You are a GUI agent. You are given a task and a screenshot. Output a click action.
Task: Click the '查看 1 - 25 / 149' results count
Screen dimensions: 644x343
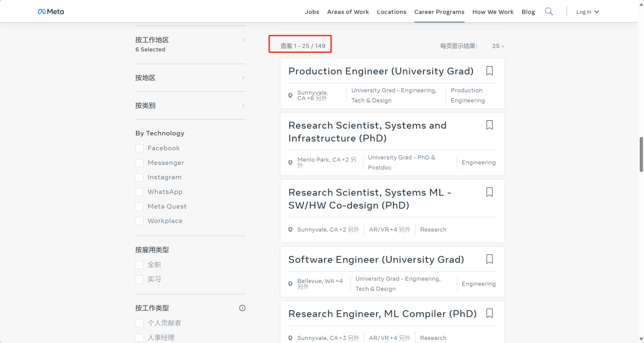303,46
